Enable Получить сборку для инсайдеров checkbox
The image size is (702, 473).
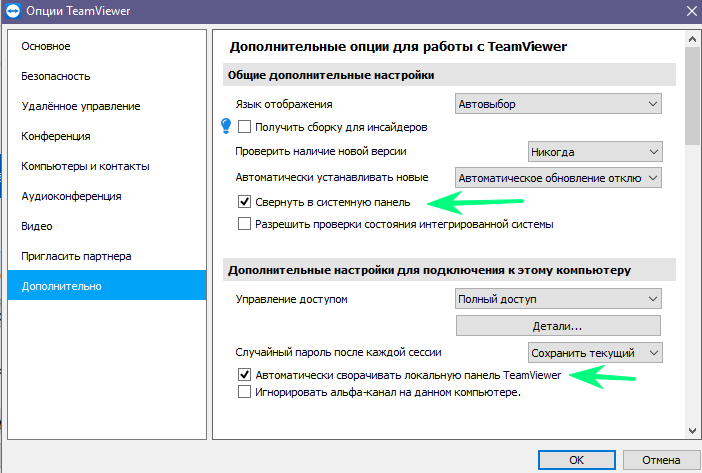tap(244, 127)
